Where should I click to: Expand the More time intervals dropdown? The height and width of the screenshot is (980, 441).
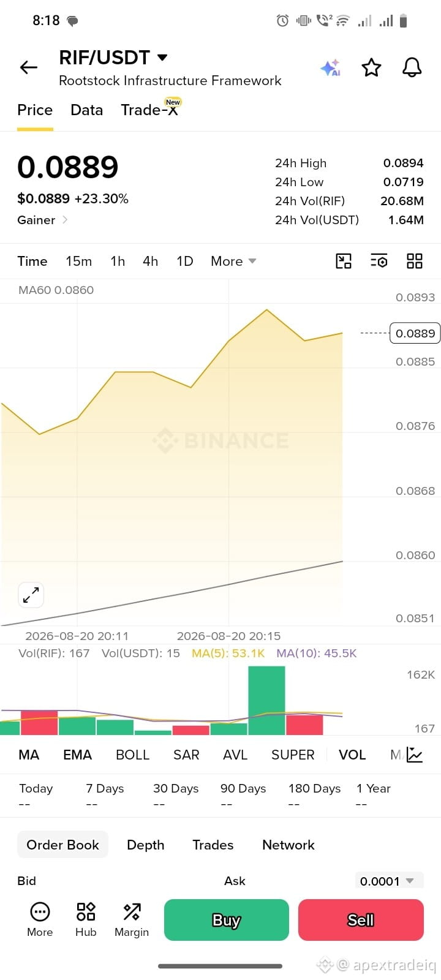233,262
